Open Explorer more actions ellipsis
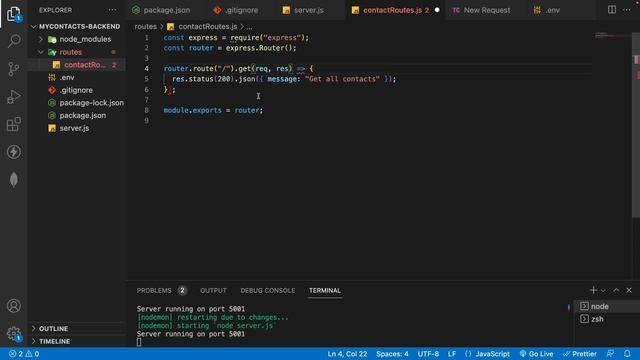 pyautogui.click(x=112, y=10)
